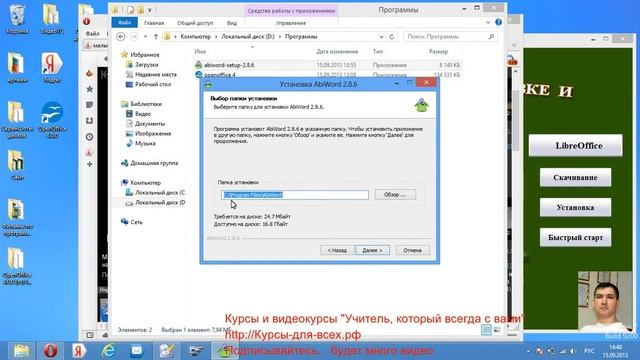640x360 pixels.
Task: Open Opera browser from the taskbar
Action: [x=50, y=351]
